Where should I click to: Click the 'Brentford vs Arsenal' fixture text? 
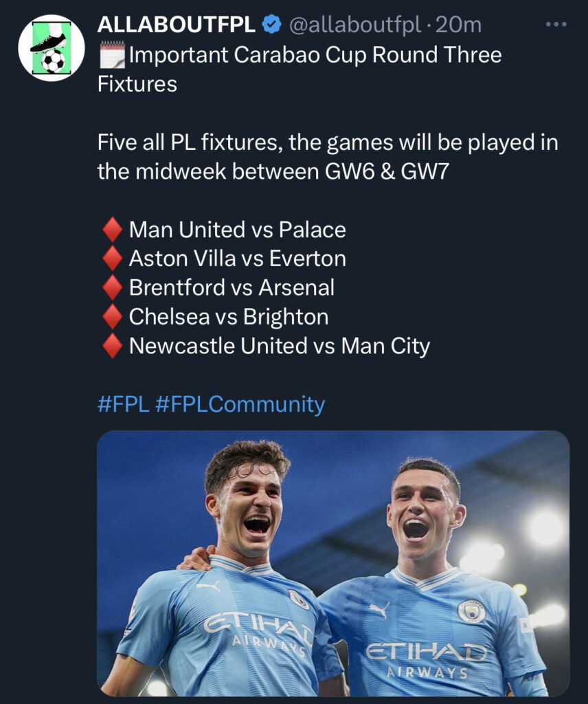[x=231, y=287]
